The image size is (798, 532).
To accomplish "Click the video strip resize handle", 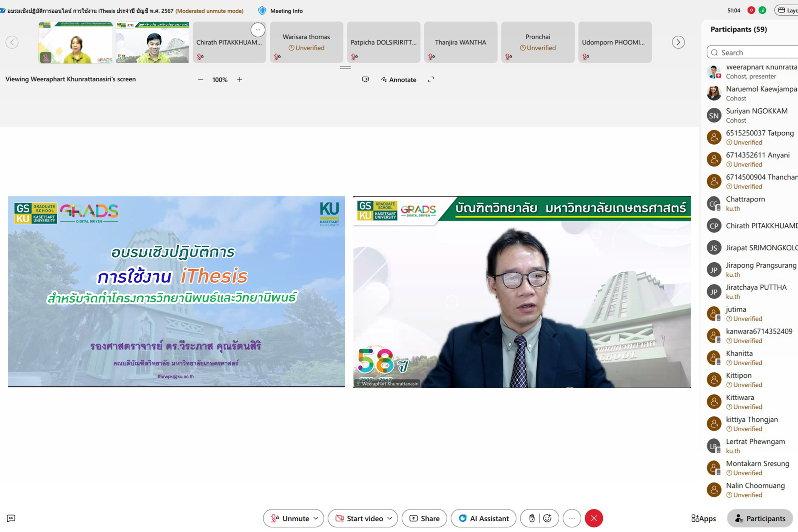I will [x=345, y=67].
